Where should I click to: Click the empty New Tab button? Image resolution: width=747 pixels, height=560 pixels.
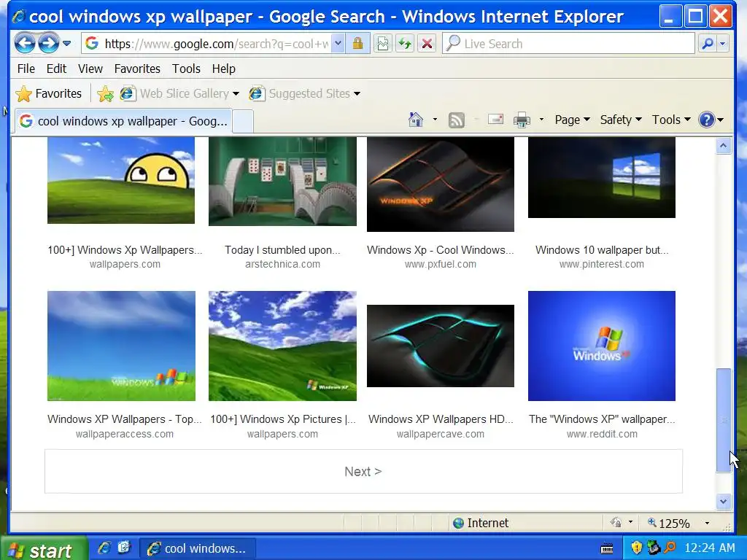click(242, 122)
